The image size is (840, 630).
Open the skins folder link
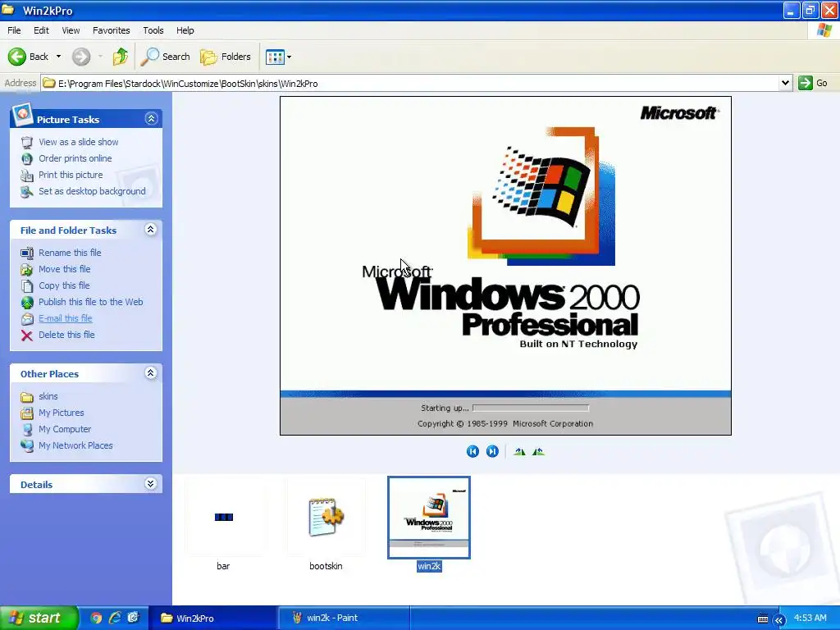[48, 396]
